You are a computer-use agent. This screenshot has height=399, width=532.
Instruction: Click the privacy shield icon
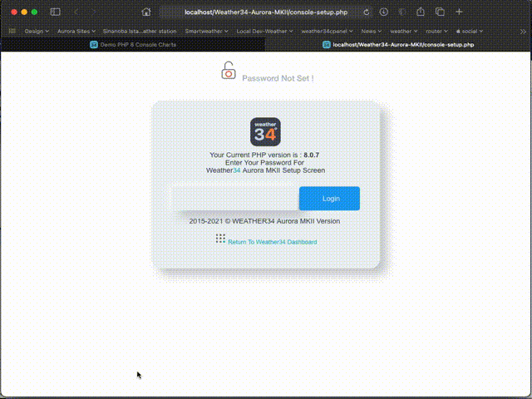(x=402, y=12)
